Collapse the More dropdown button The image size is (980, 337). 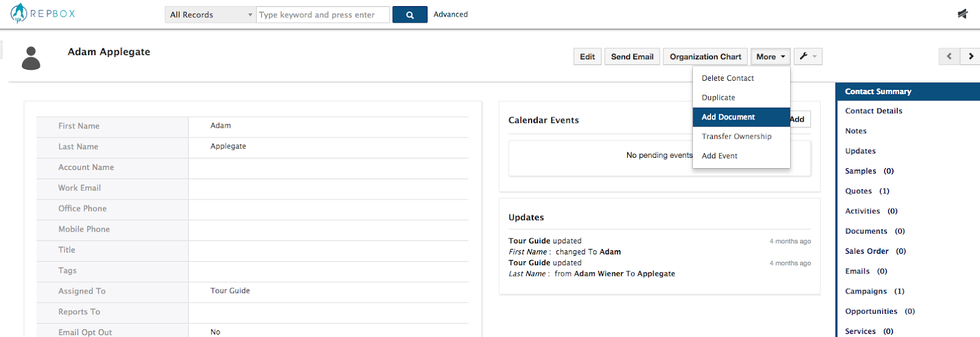point(771,56)
